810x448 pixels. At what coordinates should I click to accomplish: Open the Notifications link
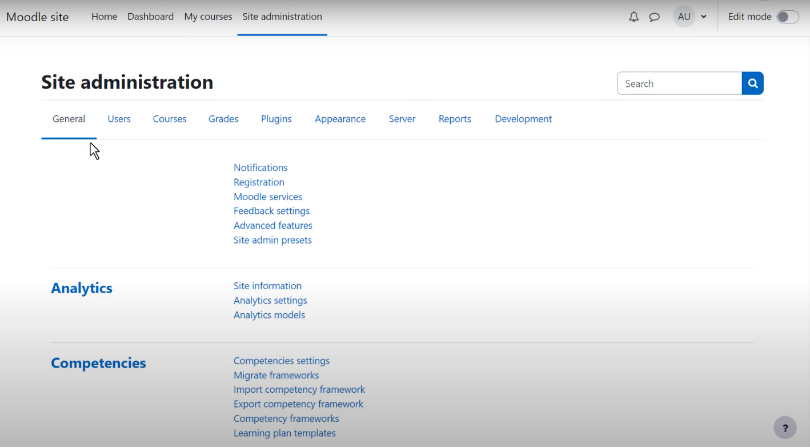260,167
